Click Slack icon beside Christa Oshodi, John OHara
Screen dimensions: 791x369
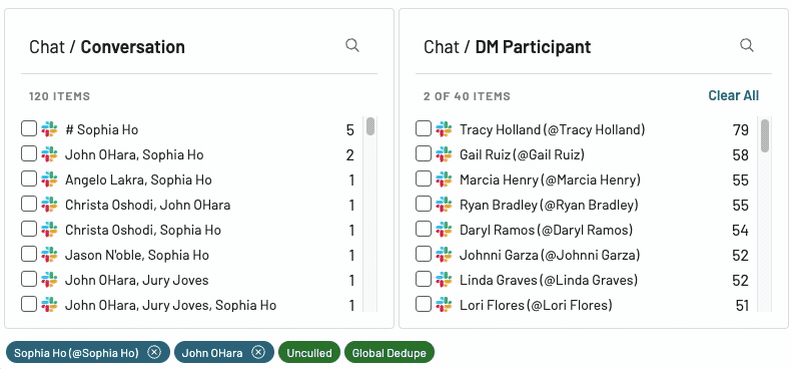point(49,204)
